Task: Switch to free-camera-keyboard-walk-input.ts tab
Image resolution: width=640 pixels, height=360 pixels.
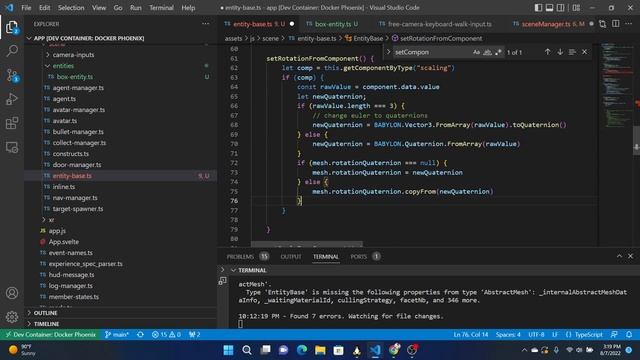Action: click(x=440, y=24)
